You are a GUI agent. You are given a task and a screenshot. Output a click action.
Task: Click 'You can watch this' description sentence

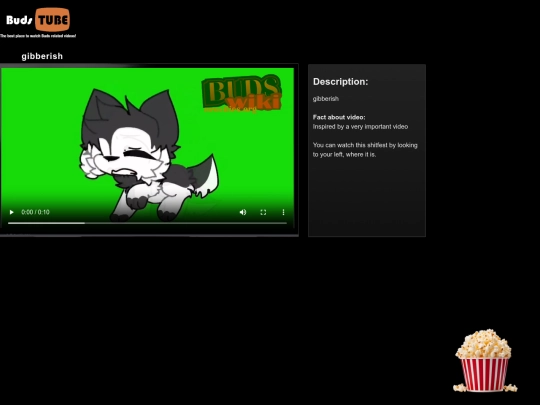[365, 150]
